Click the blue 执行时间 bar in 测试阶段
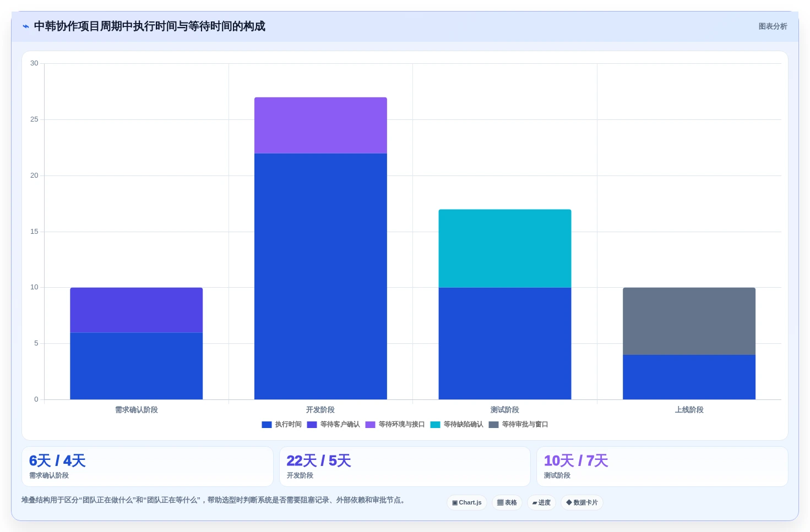The height and width of the screenshot is (532, 810). click(505, 343)
